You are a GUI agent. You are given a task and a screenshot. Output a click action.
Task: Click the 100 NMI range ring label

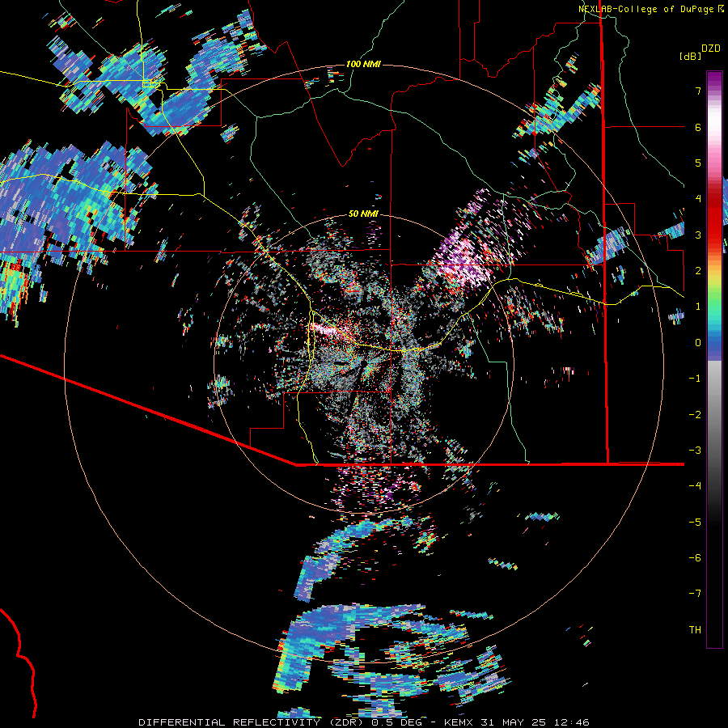[x=363, y=64]
